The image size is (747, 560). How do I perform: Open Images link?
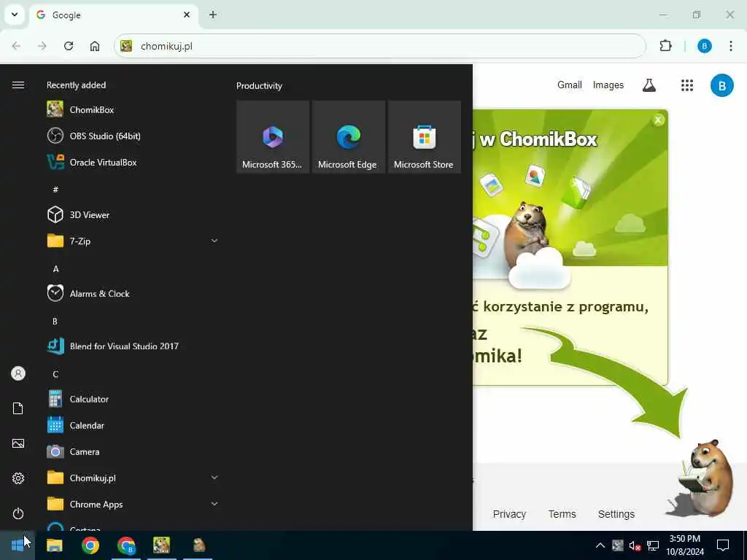pyautogui.click(x=608, y=85)
